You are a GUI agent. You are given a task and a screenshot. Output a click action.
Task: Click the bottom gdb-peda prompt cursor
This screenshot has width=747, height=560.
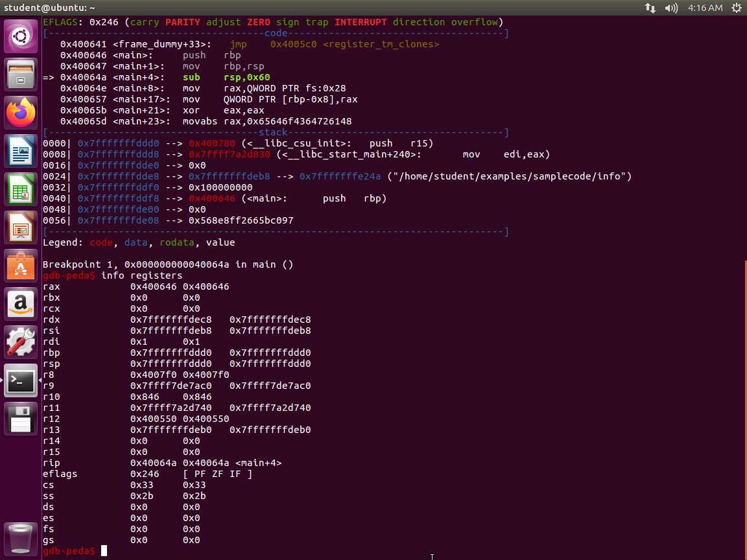click(x=104, y=551)
